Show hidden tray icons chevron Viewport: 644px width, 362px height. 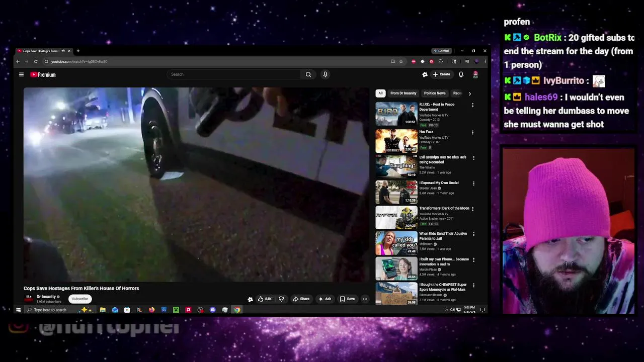point(446,310)
